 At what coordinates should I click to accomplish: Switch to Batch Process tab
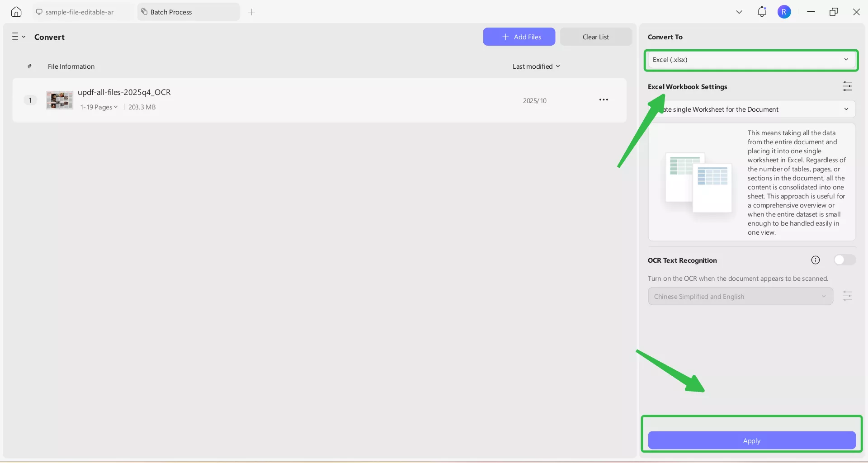pos(189,12)
